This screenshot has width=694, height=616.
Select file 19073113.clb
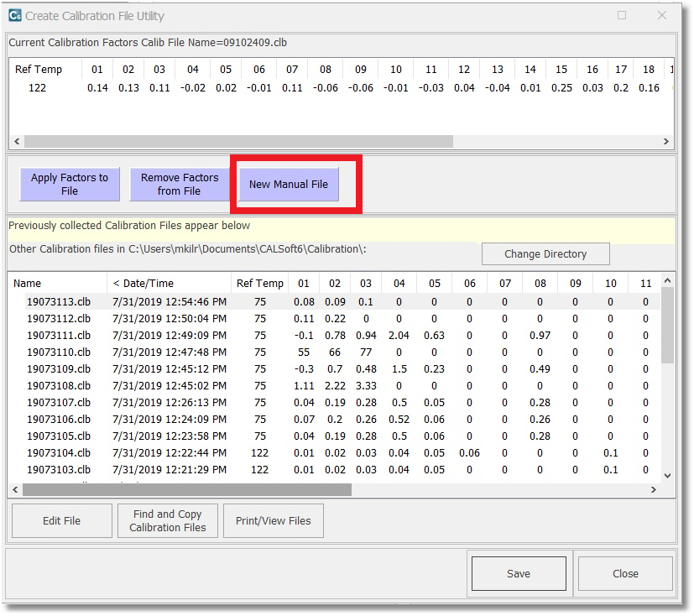coord(59,302)
